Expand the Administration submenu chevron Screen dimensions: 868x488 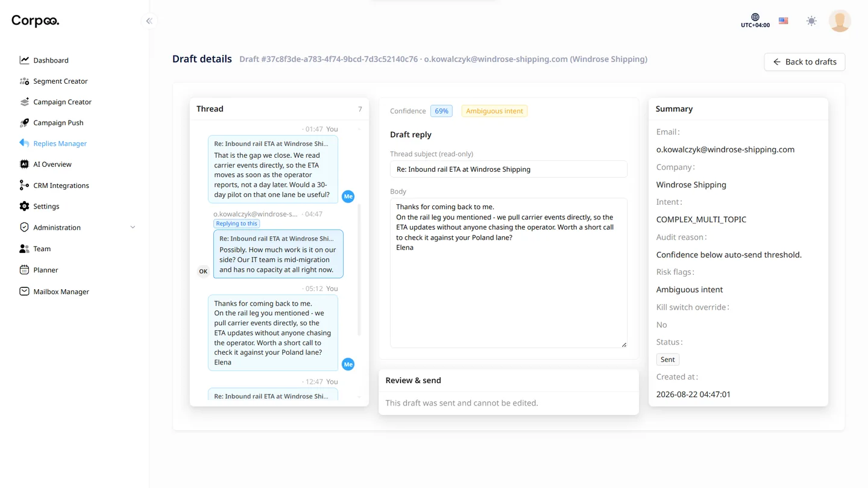[x=133, y=228]
